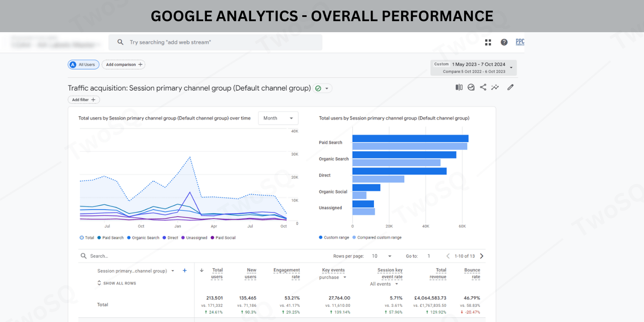
Task: Toggle the Paid Search series in legend
Action: coord(110,238)
